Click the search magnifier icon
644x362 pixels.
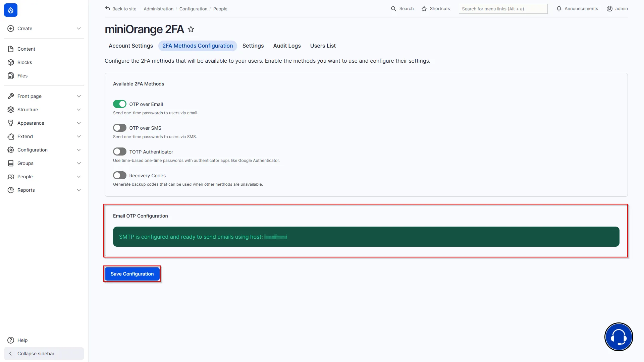pyautogui.click(x=393, y=9)
